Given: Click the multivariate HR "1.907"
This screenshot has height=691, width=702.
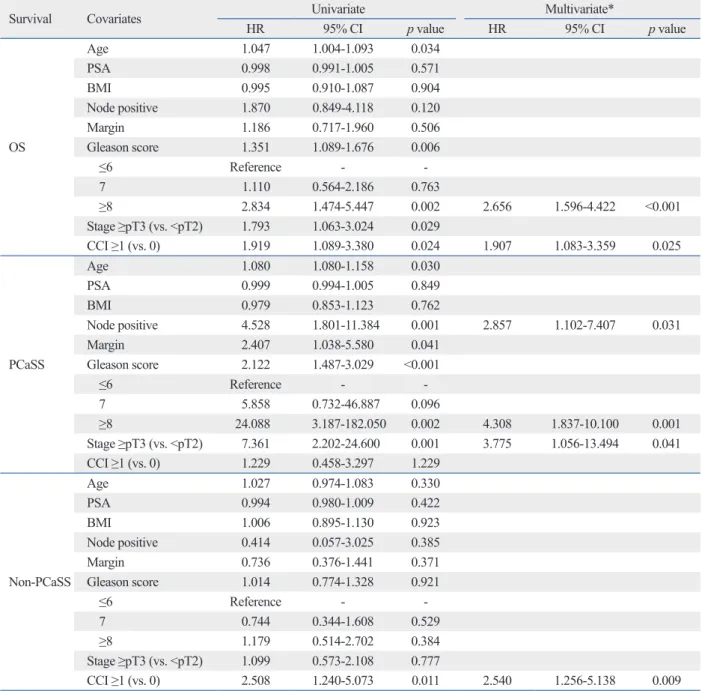Looking at the screenshot, I should point(497,246).
